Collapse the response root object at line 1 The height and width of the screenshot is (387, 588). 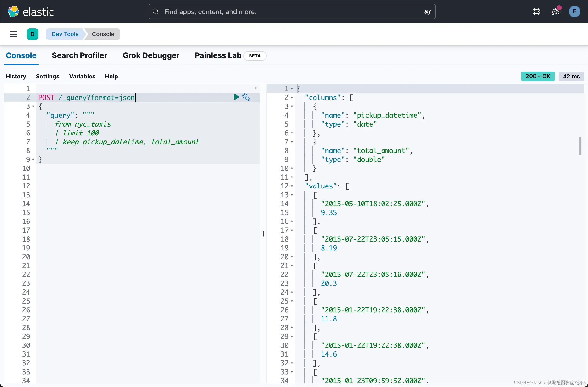(293, 89)
